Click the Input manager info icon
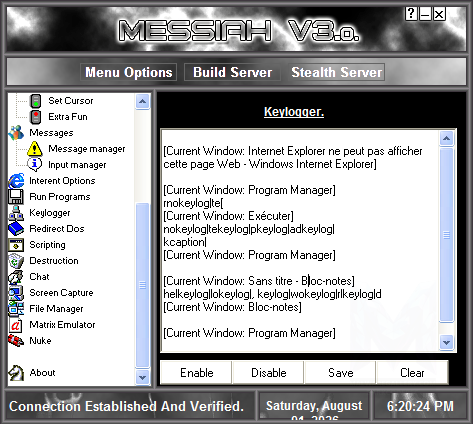Viewport: 473px width, 424px height. (x=35, y=164)
